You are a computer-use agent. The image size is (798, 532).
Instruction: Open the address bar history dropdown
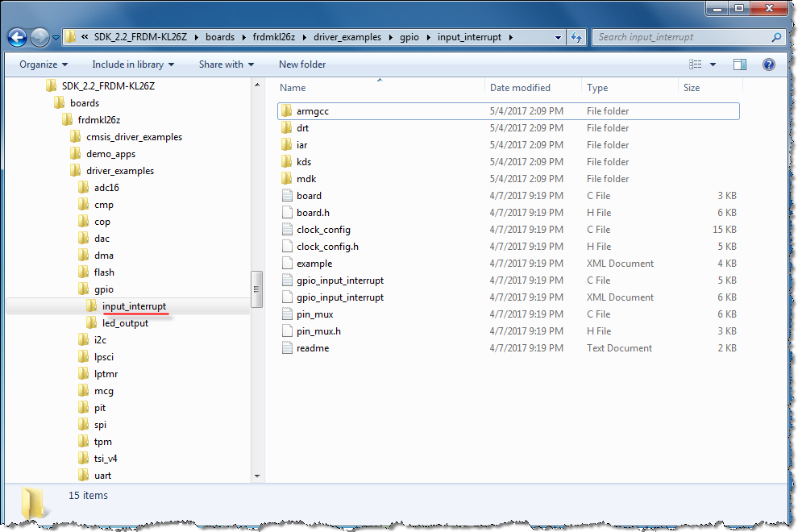click(x=558, y=37)
